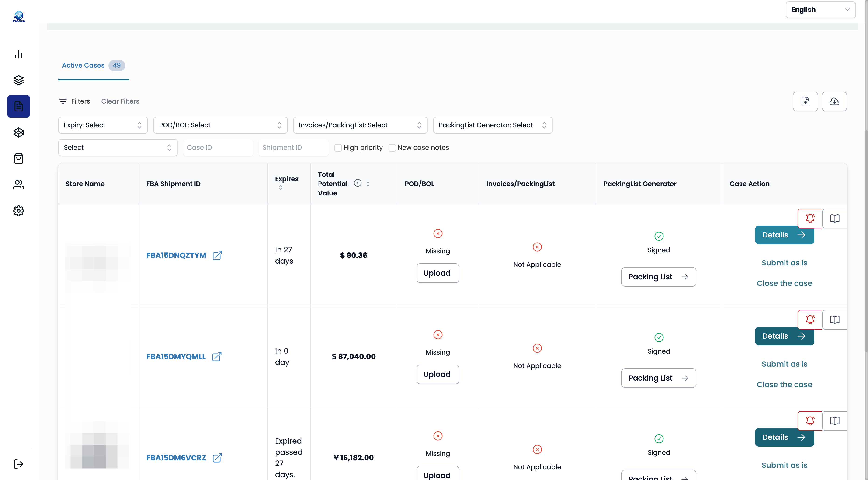
Task: Click info icon beside Total Potential Value
Action: coord(358,183)
